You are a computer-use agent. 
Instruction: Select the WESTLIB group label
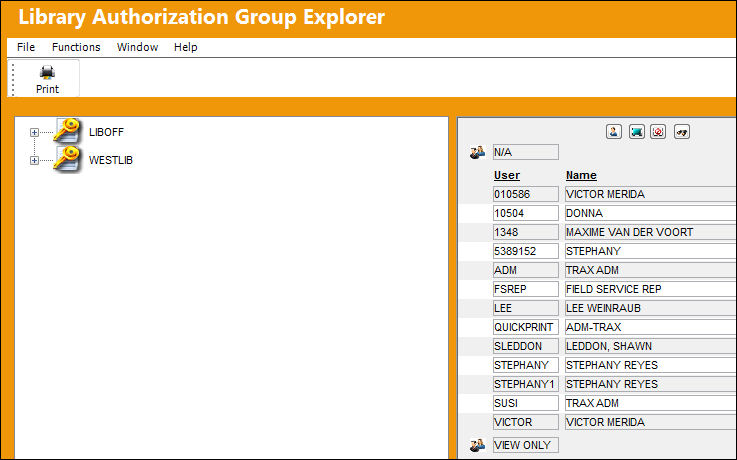click(x=111, y=160)
